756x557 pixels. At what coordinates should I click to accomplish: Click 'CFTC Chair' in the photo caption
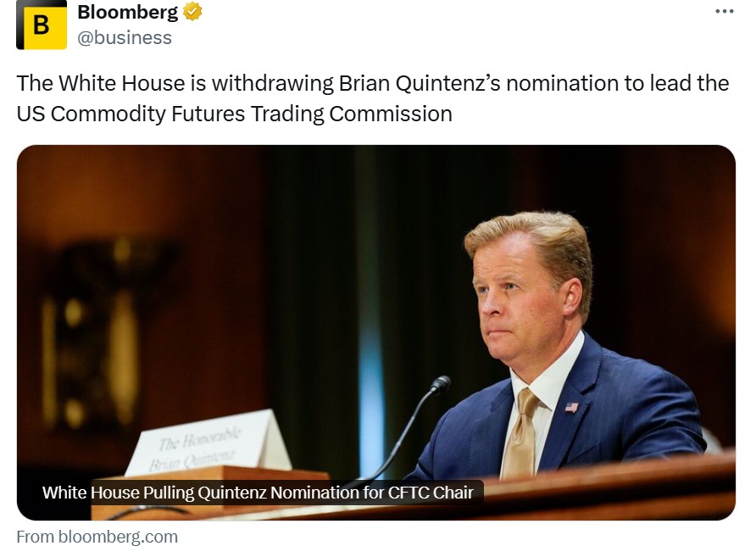tap(443, 493)
